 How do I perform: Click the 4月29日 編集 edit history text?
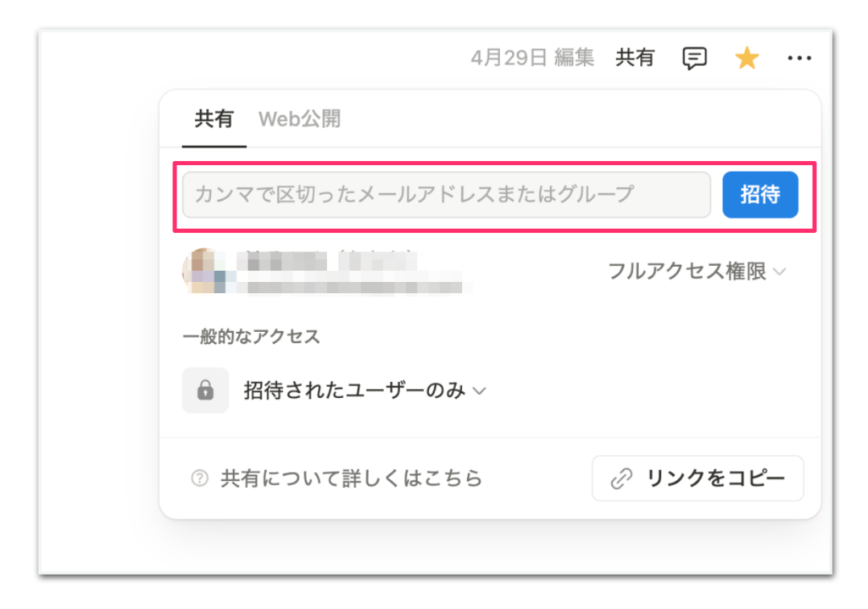click(x=532, y=58)
